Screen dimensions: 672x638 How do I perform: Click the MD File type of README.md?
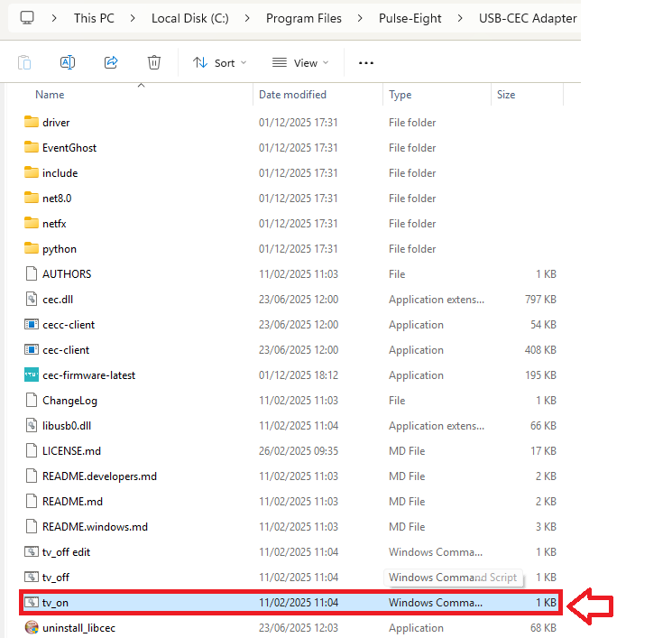tap(407, 502)
